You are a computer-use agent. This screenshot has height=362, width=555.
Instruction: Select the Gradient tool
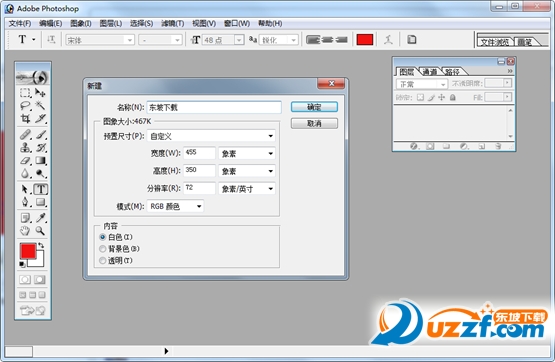coord(40,161)
